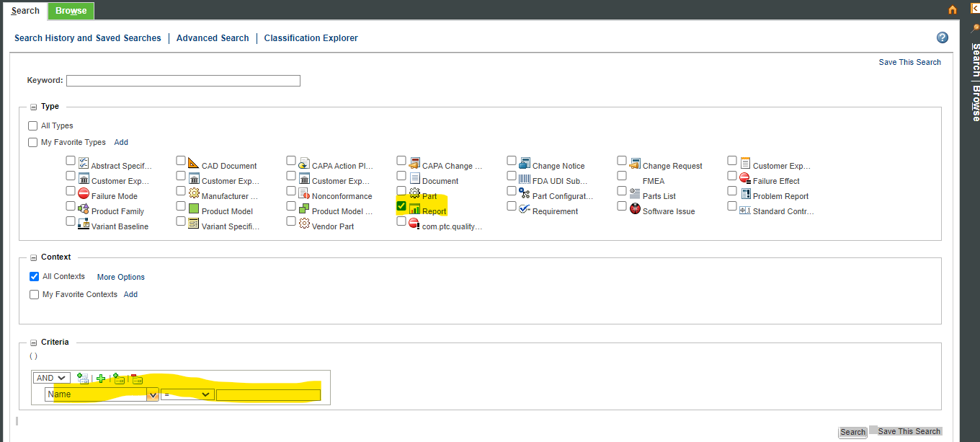This screenshot has width=980, height=442.
Task: Uncheck the All Contexts checkbox
Action: (34, 275)
